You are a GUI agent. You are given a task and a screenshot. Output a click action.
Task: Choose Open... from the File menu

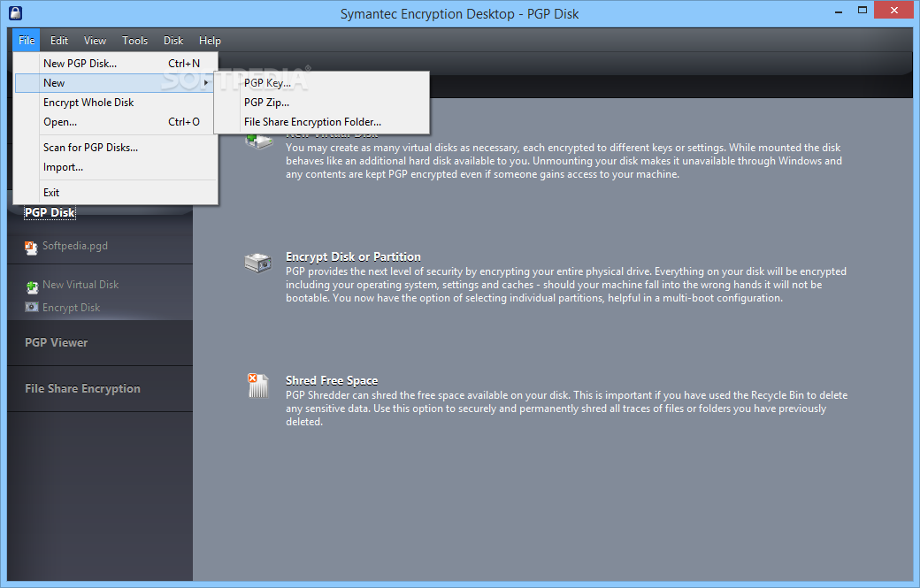pyautogui.click(x=116, y=122)
